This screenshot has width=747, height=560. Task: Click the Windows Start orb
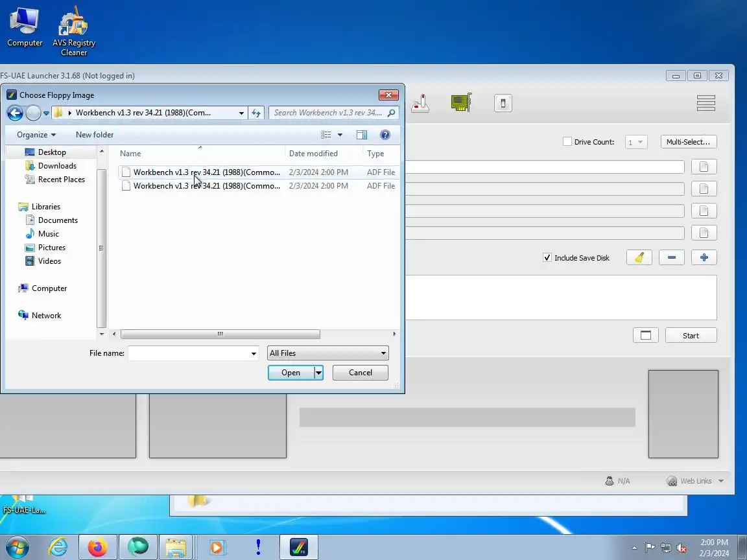pyautogui.click(x=17, y=547)
